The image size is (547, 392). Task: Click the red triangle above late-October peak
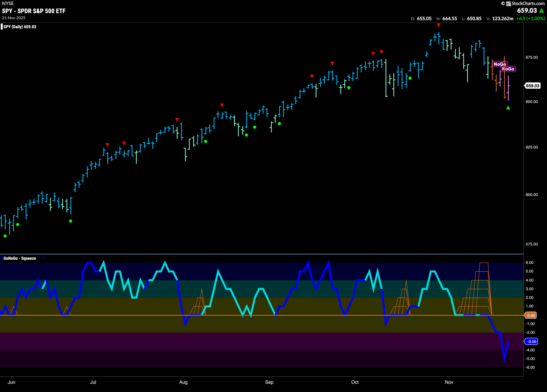pos(439,25)
